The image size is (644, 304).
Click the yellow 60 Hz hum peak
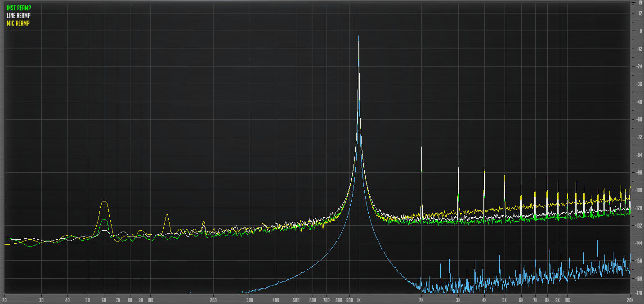104,201
